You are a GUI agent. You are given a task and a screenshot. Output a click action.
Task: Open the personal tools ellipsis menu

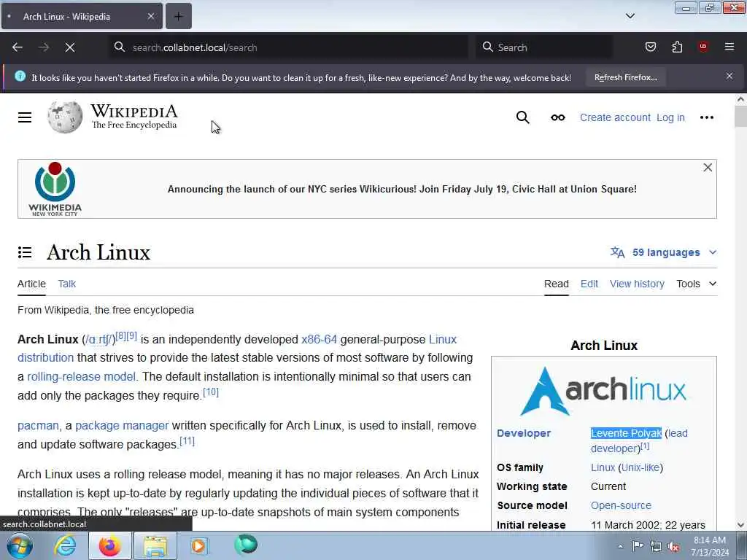(706, 117)
